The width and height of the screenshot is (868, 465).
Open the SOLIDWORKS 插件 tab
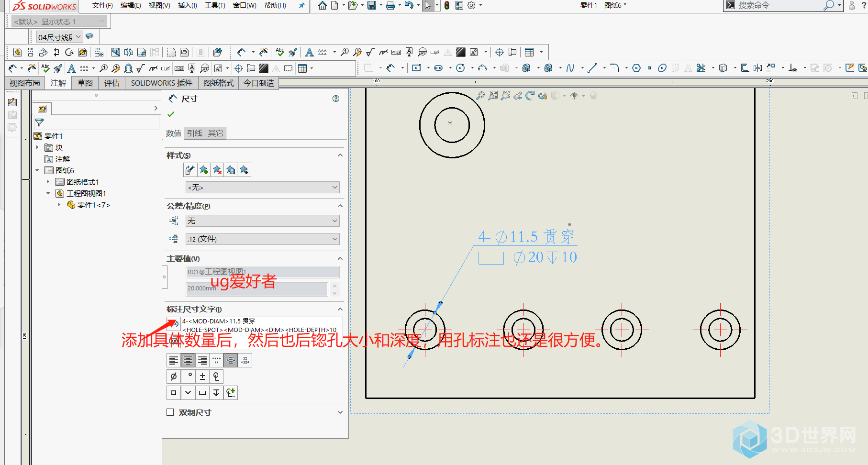(x=162, y=83)
